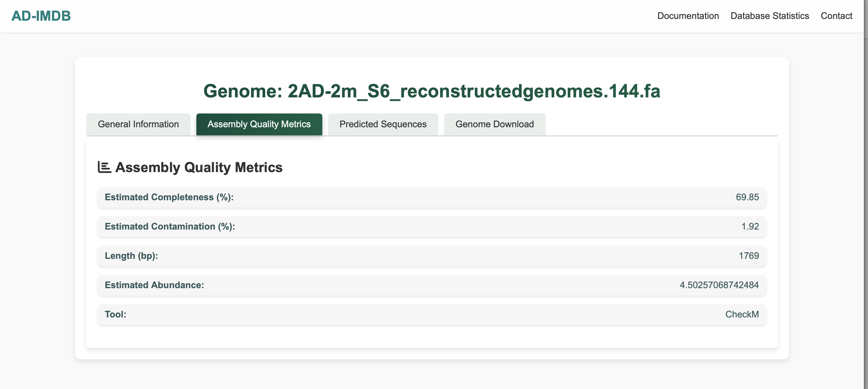Screen dimensions: 868x389
Task: Select the Assembly Quality Metrics tab
Action: [x=259, y=124]
